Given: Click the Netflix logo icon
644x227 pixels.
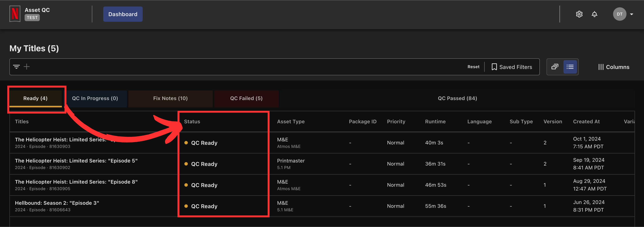Looking at the screenshot, I should click(15, 14).
